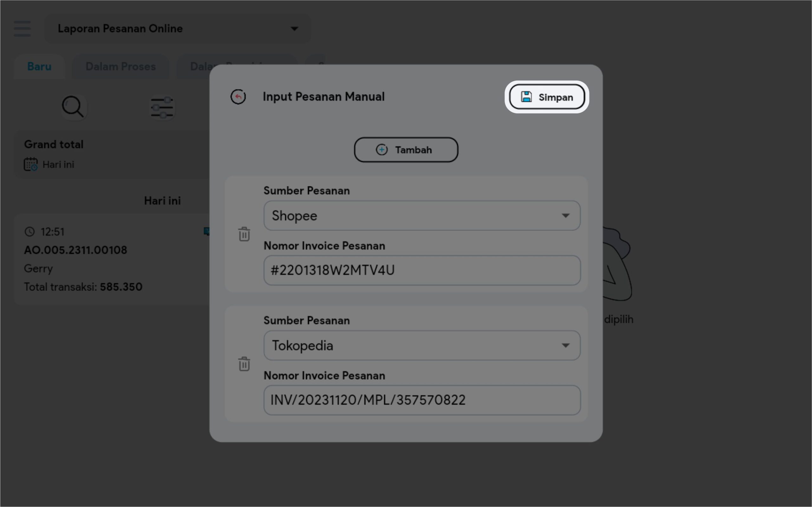Click the search magnifier icon

[73, 107]
